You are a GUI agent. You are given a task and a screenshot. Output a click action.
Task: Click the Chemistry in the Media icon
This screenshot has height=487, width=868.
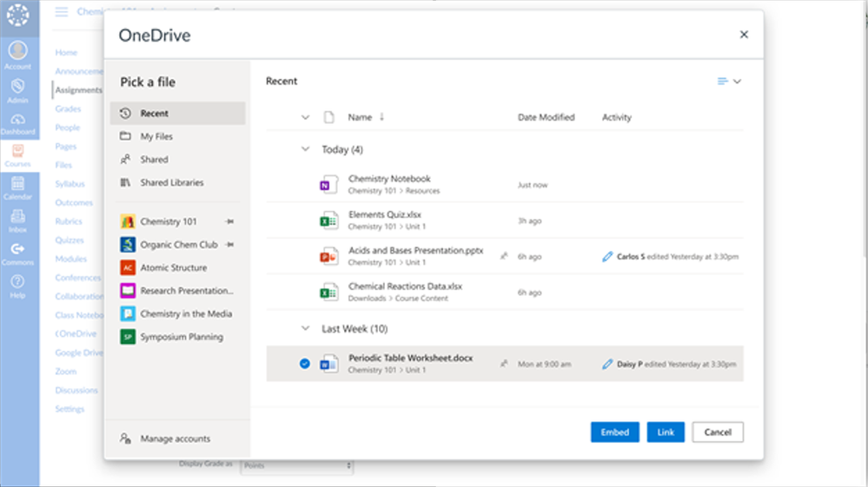128,314
